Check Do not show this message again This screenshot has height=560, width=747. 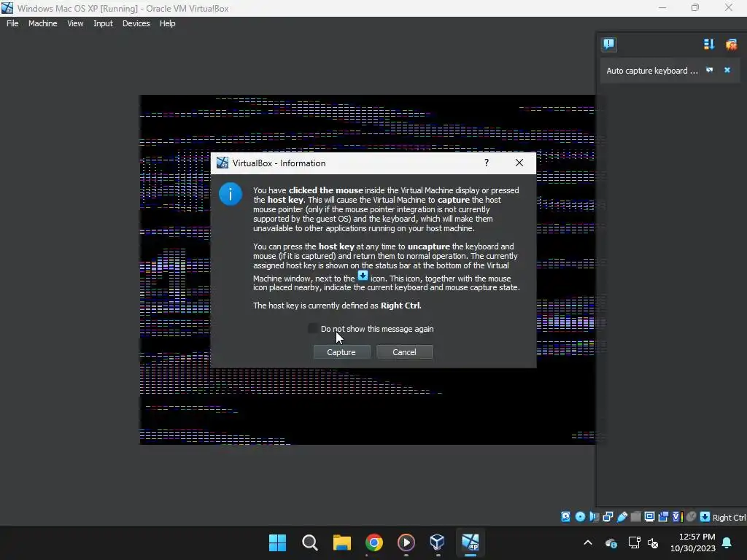tap(313, 329)
